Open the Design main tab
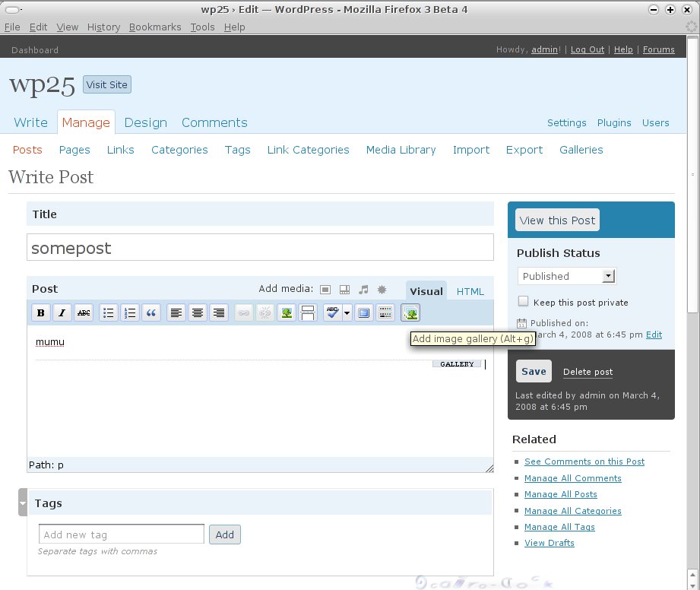This screenshot has height=590, width=700. click(x=145, y=122)
